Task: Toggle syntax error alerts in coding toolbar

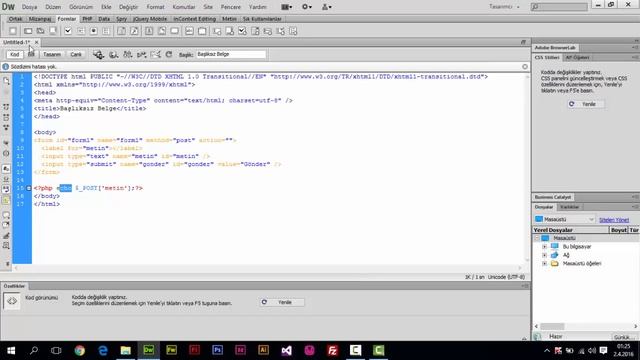Action: coord(6,200)
